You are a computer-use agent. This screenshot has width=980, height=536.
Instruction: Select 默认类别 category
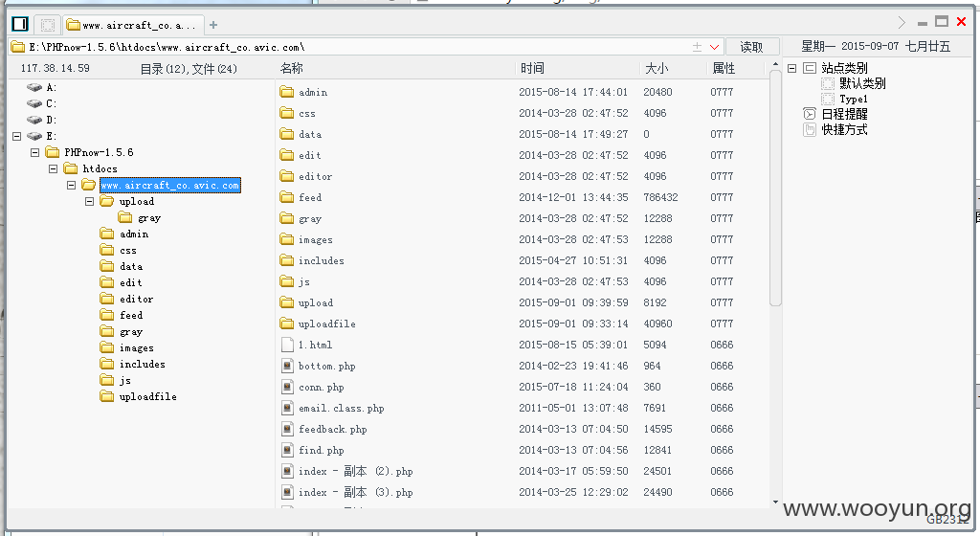(x=862, y=83)
